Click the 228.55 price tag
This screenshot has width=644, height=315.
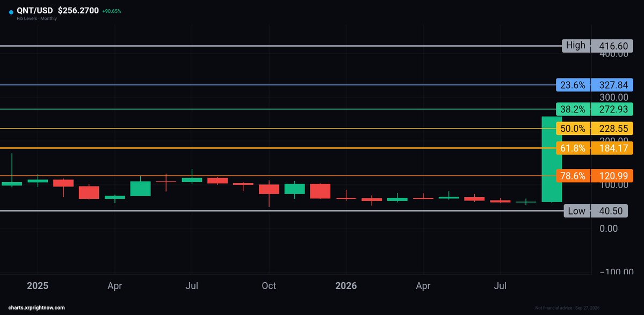tap(612, 128)
